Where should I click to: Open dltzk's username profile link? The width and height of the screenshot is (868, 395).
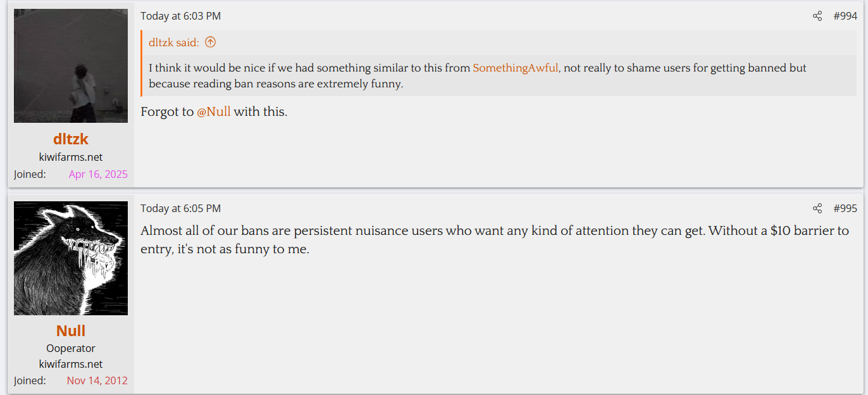71,139
